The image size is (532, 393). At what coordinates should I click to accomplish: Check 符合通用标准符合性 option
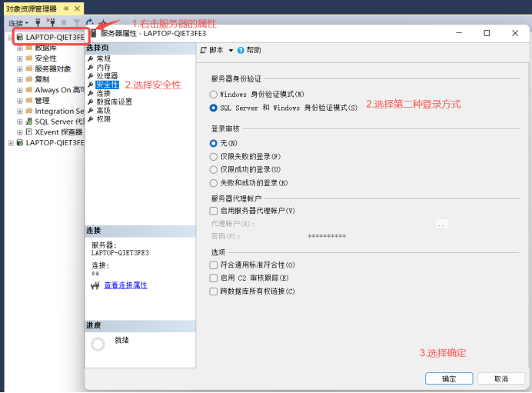[214, 265]
